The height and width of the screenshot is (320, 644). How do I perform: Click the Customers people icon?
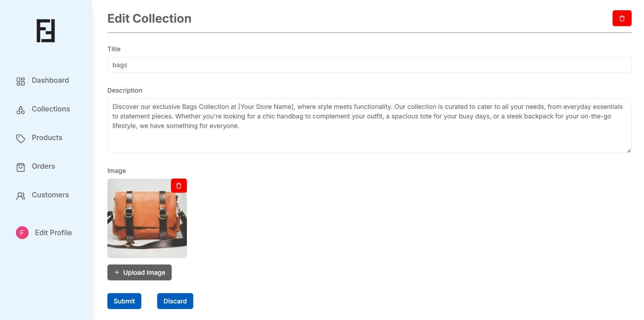click(x=20, y=196)
